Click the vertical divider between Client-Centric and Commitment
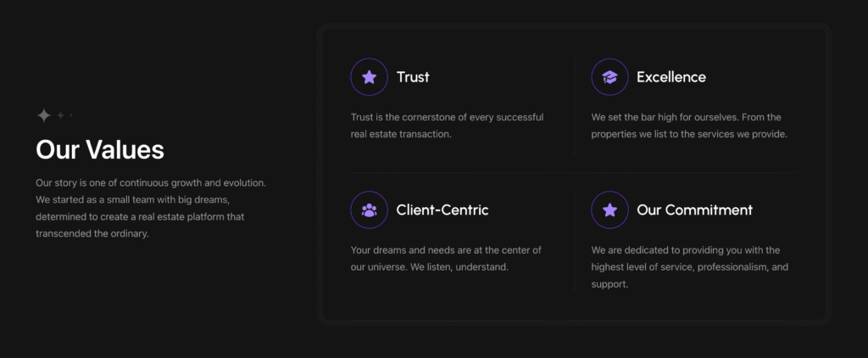The width and height of the screenshot is (868, 358). [x=574, y=241]
